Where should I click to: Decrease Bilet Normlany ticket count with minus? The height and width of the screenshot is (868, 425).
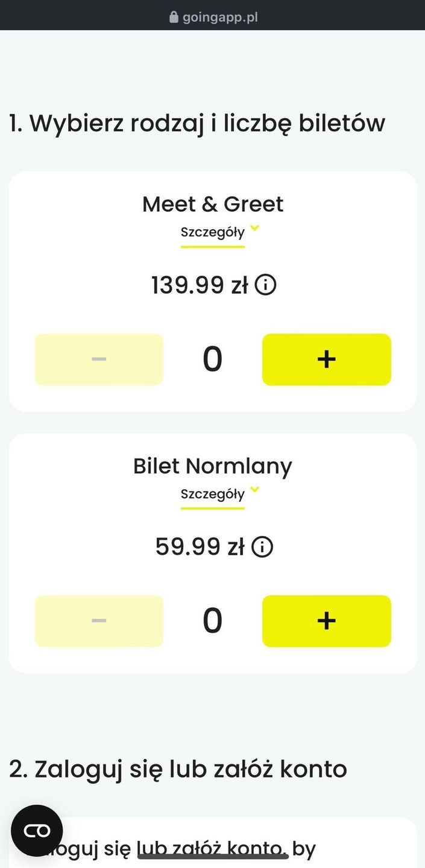tap(99, 621)
